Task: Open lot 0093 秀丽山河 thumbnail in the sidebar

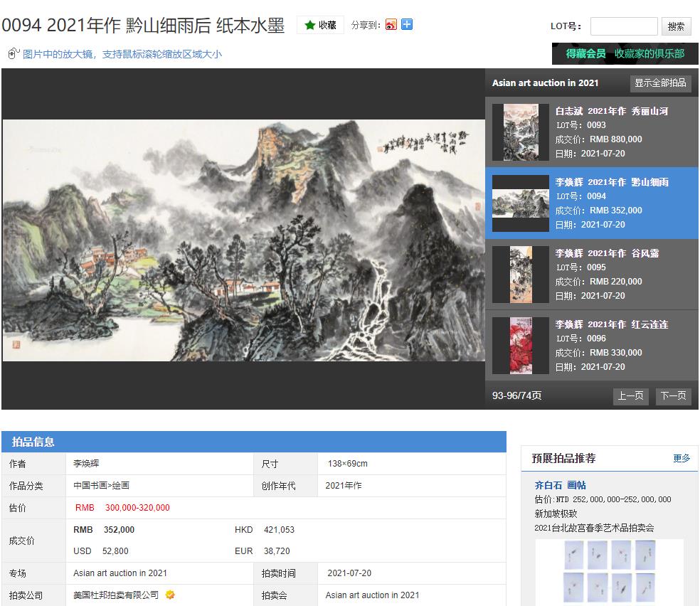Action: coord(520,132)
